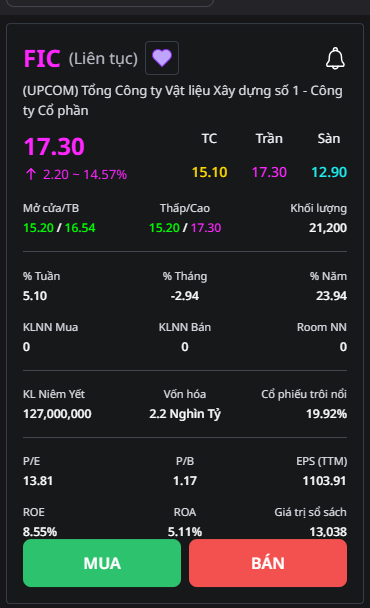Select the TC reference price 15.10
This screenshot has width=370, height=608.
[209, 172]
